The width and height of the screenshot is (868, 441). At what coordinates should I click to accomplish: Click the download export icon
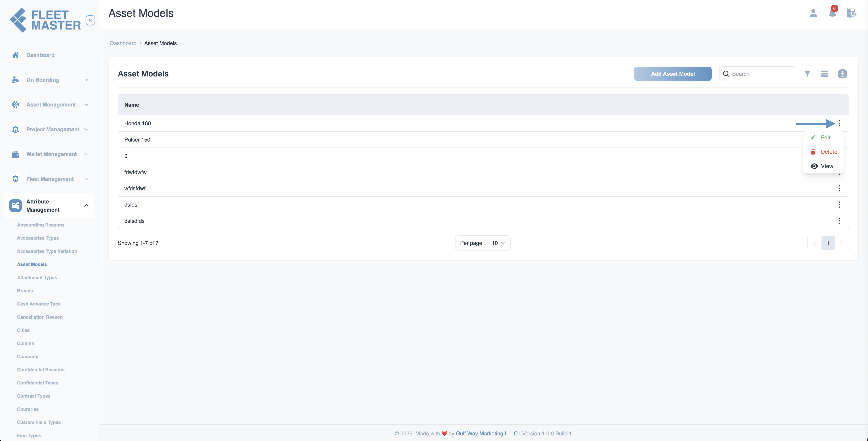click(x=842, y=74)
